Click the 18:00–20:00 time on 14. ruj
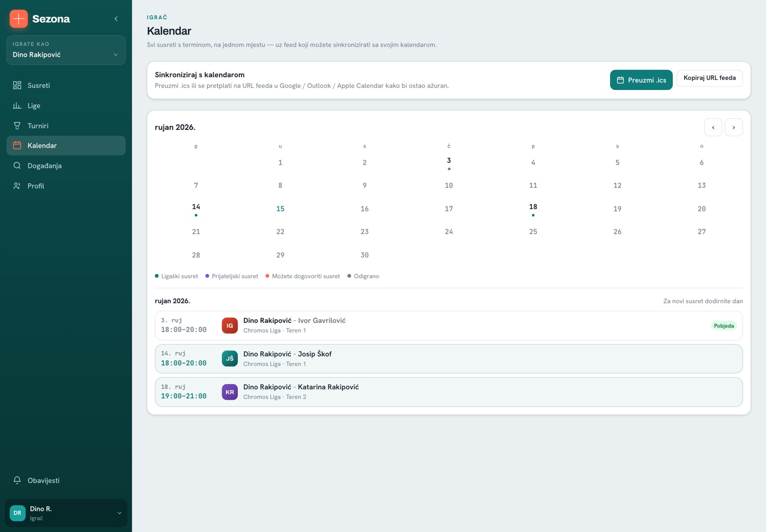Screen dimensions: 766x532 [184, 363]
